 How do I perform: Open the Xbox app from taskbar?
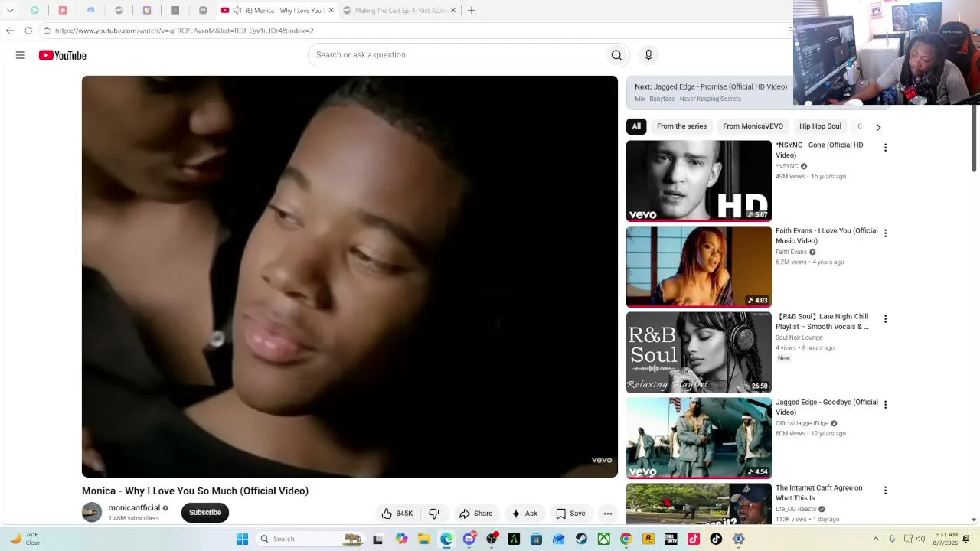coord(604,540)
